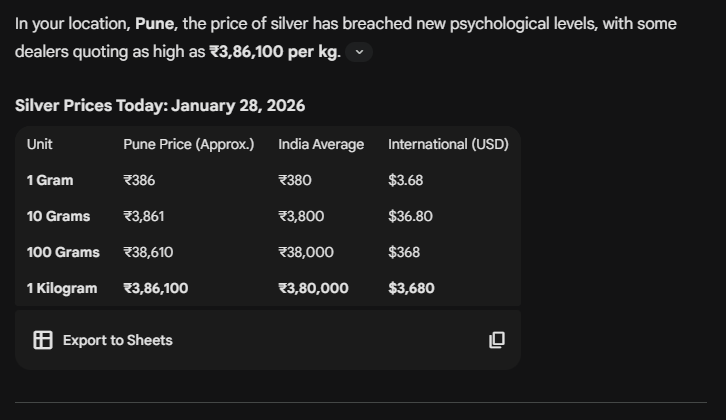Click the $36.80 international price cell

point(410,216)
